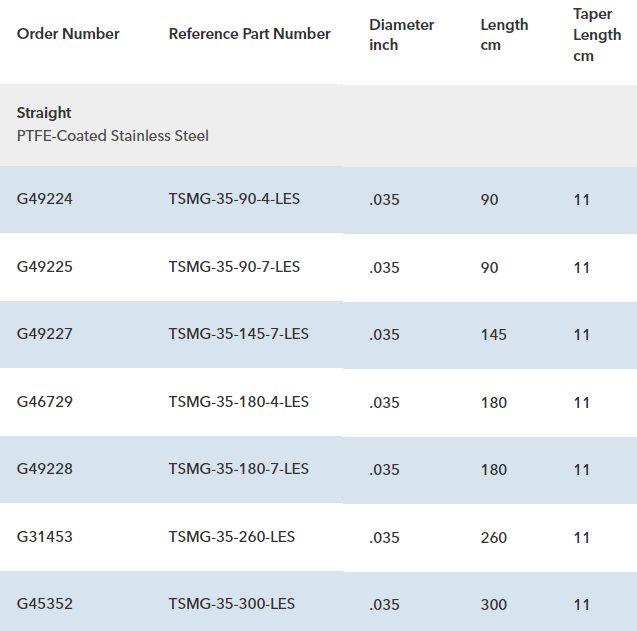This screenshot has width=637, height=631.
Task: Open order number G49224
Action: (45, 199)
